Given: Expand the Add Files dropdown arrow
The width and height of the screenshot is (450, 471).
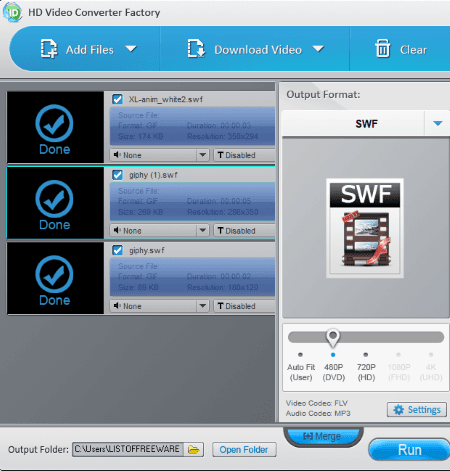Looking at the screenshot, I should [x=131, y=49].
